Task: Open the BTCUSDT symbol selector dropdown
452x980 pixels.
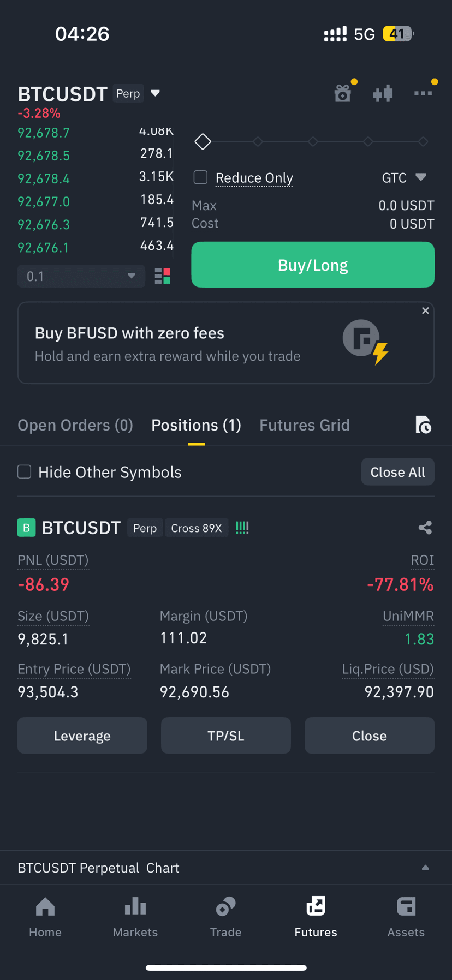Action: point(156,93)
